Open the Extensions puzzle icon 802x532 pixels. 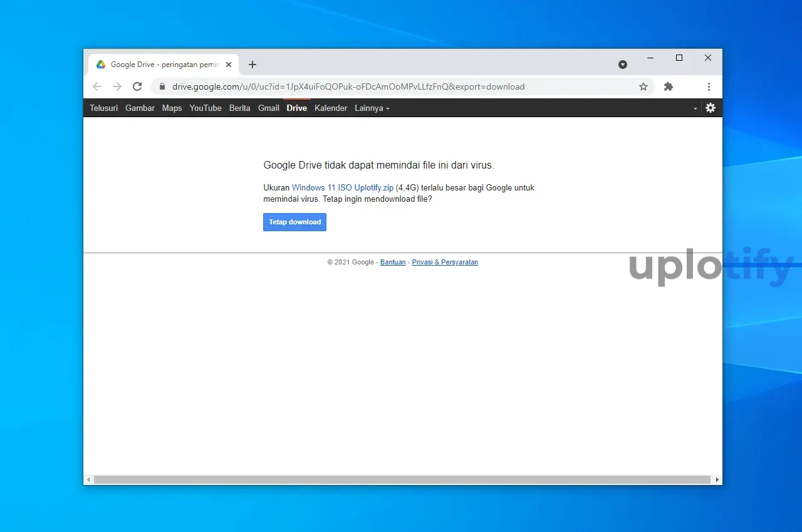[x=669, y=86]
